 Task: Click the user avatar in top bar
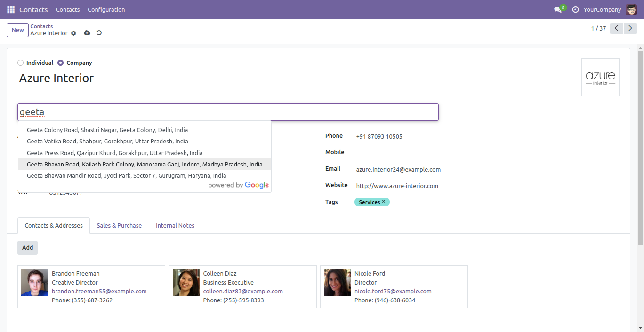pos(631,9)
